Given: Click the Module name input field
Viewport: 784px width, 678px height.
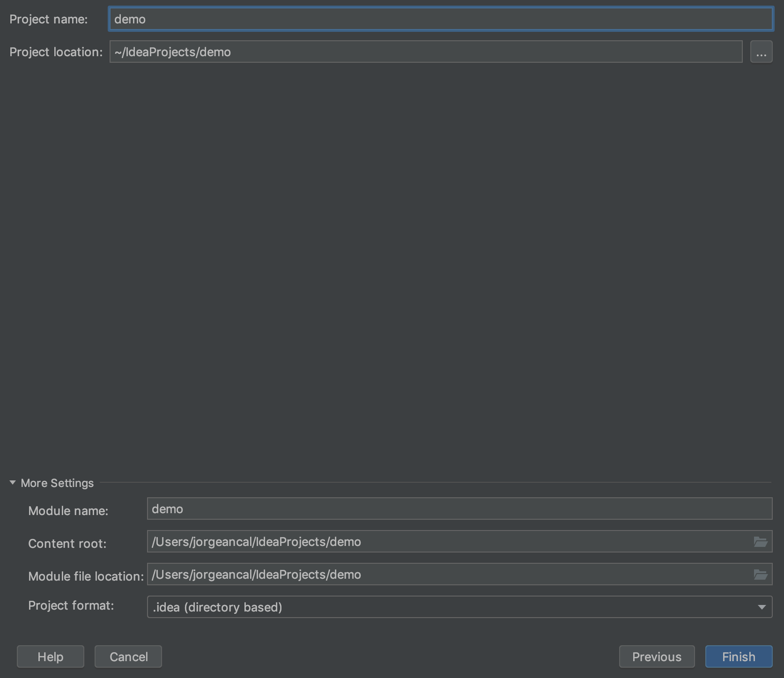Looking at the screenshot, I should 459,508.
